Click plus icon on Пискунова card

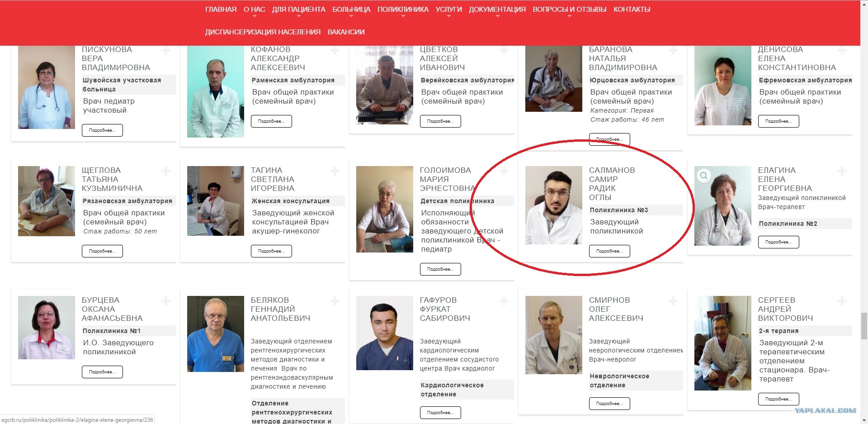click(166, 50)
